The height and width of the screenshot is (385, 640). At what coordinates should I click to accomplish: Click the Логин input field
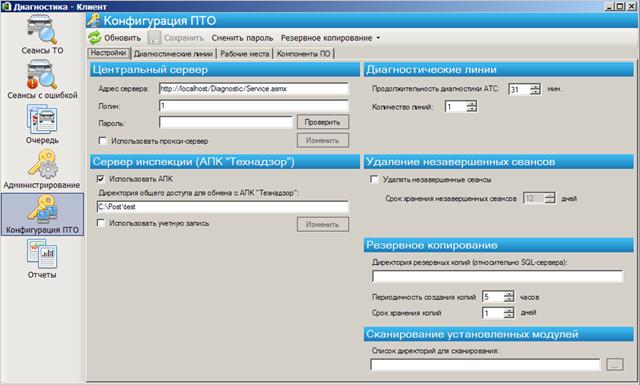point(254,106)
